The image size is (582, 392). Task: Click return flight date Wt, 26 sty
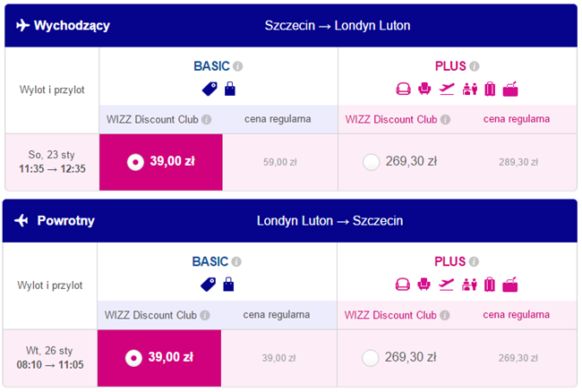(49, 351)
